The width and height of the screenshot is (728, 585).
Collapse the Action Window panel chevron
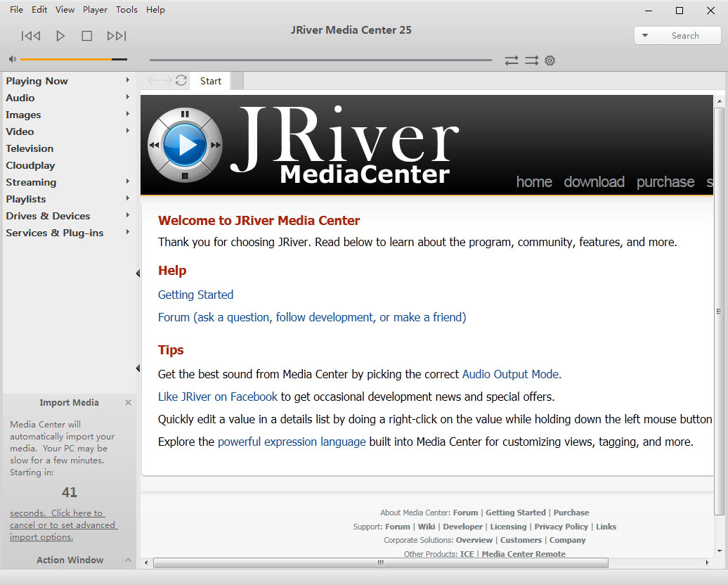128,560
